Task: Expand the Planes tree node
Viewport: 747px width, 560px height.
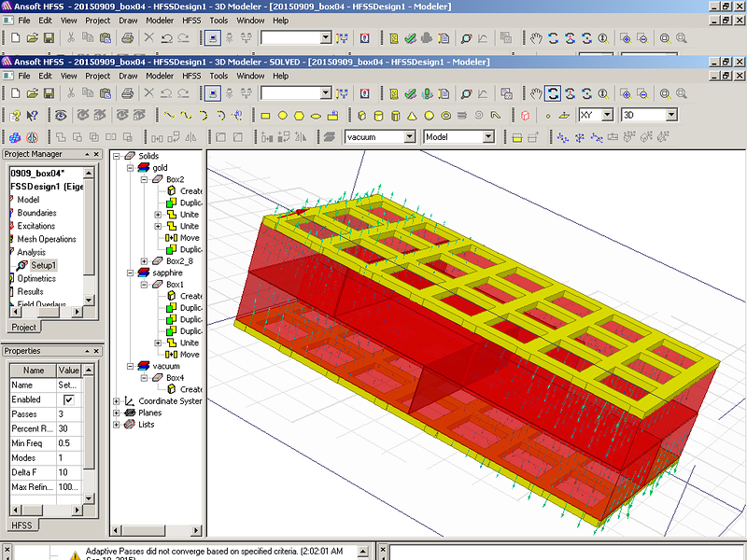Action: (117, 413)
